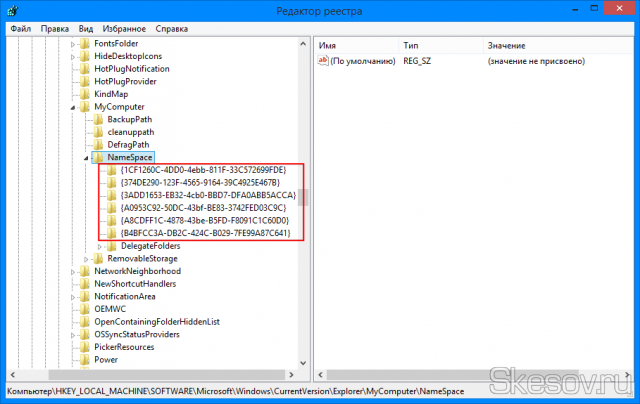Click the folder icon beside Power key
This screenshot has width=640, height=404.
coord(85,359)
